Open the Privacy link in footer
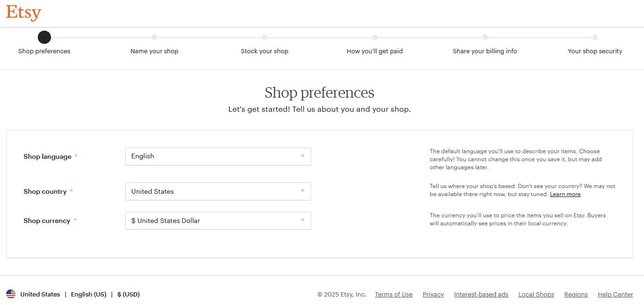Viewport: 644px width, 305px height. [433, 295]
